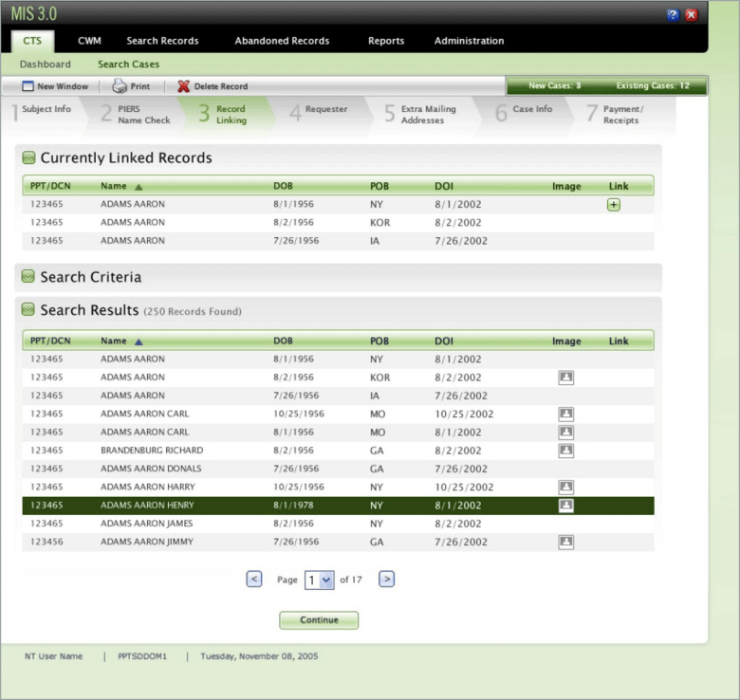Switch to the CWM tab
The image size is (740, 700).
(x=89, y=41)
